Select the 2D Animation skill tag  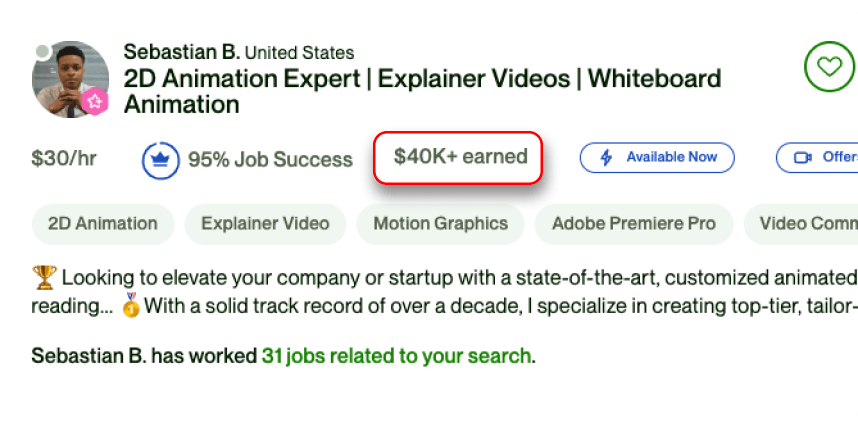pyautogui.click(x=103, y=224)
